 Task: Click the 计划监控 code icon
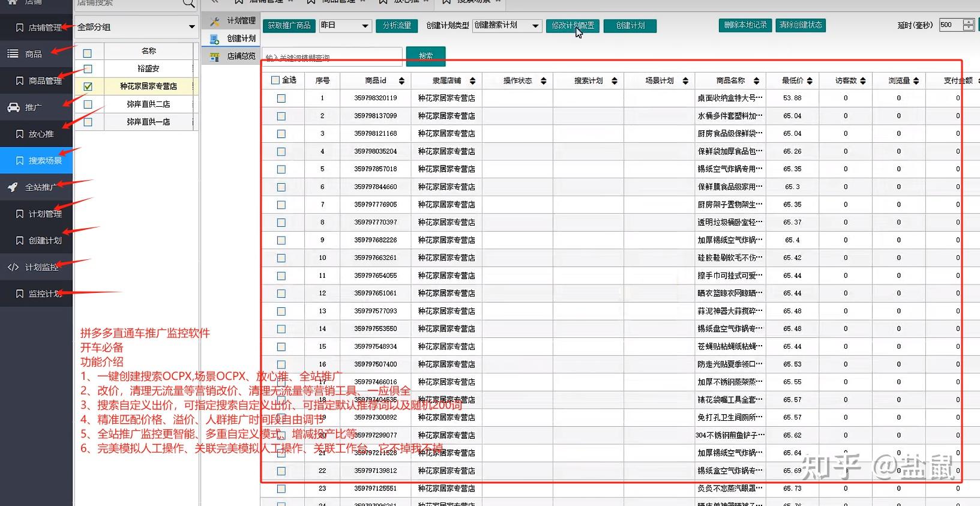pyautogui.click(x=13, y=267)
